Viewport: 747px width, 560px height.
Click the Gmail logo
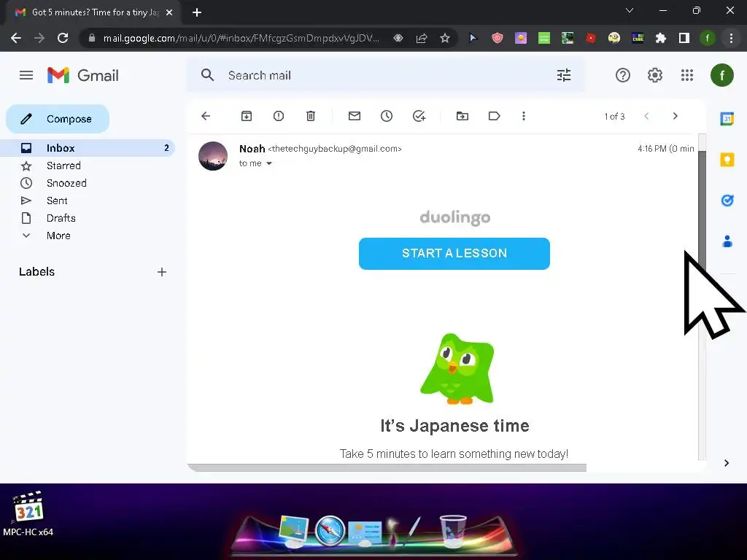(83, 75)
